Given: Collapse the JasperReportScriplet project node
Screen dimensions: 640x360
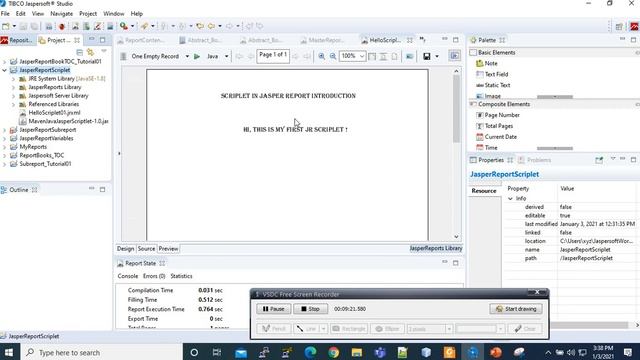Looking at the screenshot, I should 4,70.
